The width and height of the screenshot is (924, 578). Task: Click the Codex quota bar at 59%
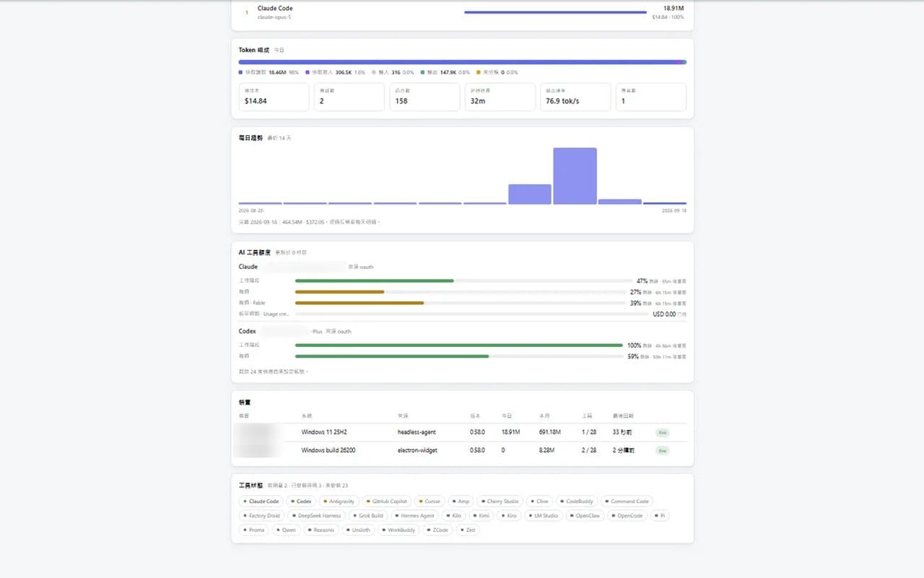[x=459, y=356]
